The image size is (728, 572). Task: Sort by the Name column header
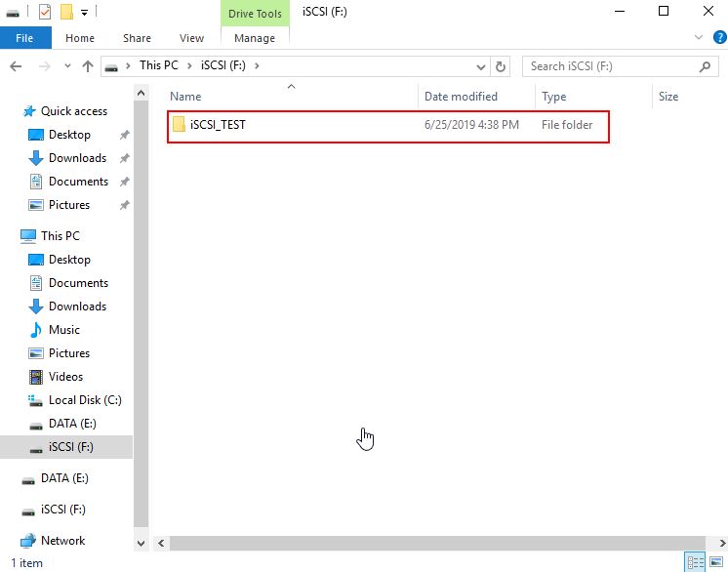185,97
